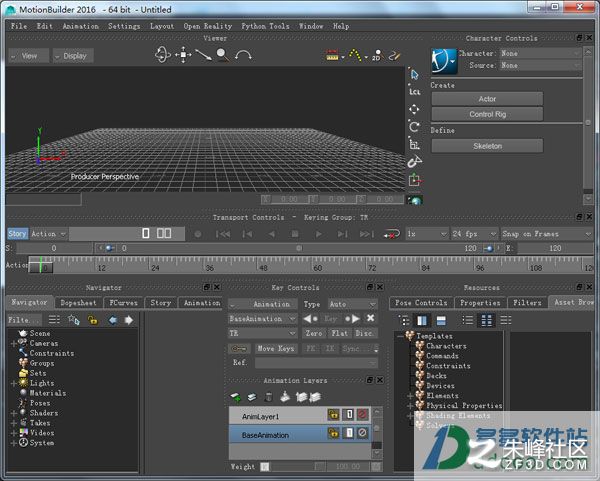Toggle lock on BaseAnimation layer
The height and width of the screenshot is (481, 600).
(x=333, y=433)
